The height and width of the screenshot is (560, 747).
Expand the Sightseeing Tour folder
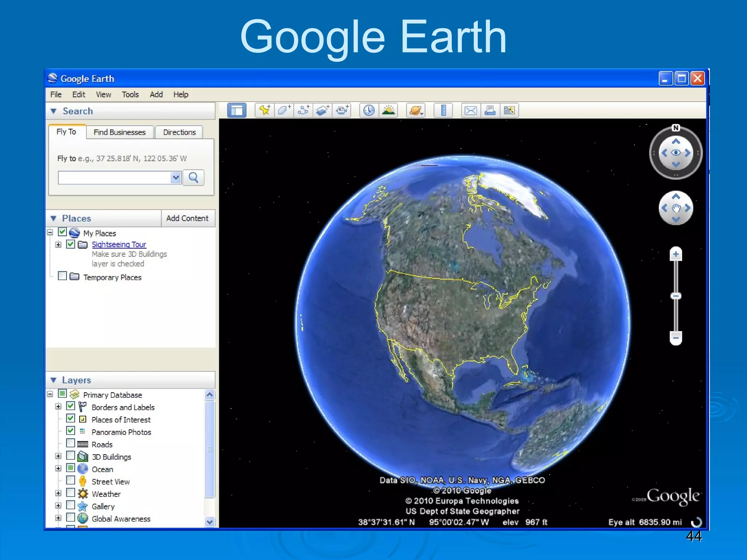[x=58, y=245]
